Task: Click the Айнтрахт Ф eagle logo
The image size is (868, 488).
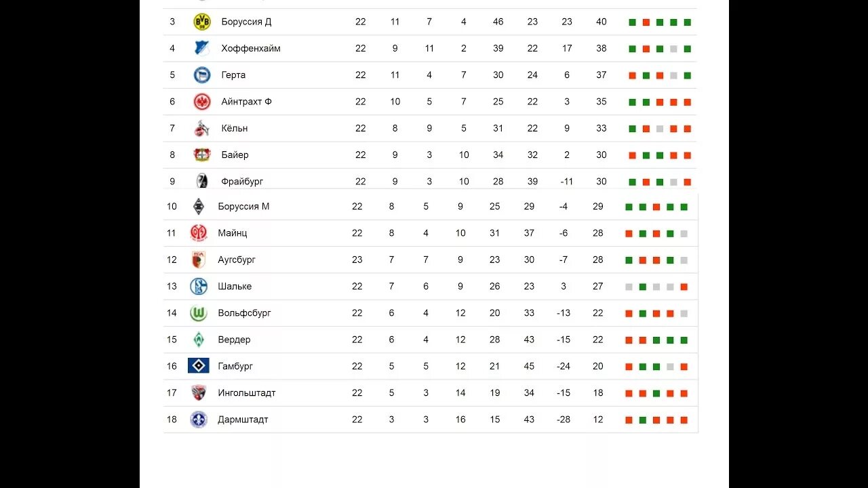Action: 202,102
